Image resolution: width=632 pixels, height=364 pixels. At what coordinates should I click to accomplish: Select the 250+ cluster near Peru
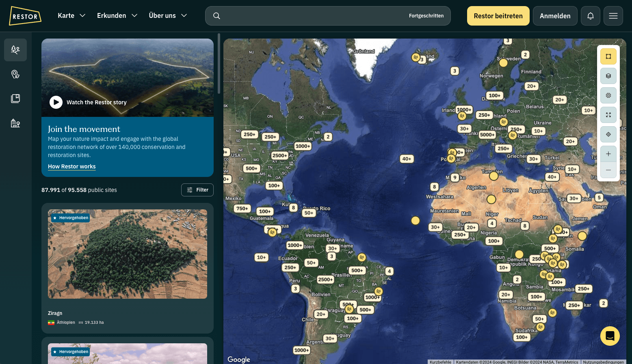point(290,267)
